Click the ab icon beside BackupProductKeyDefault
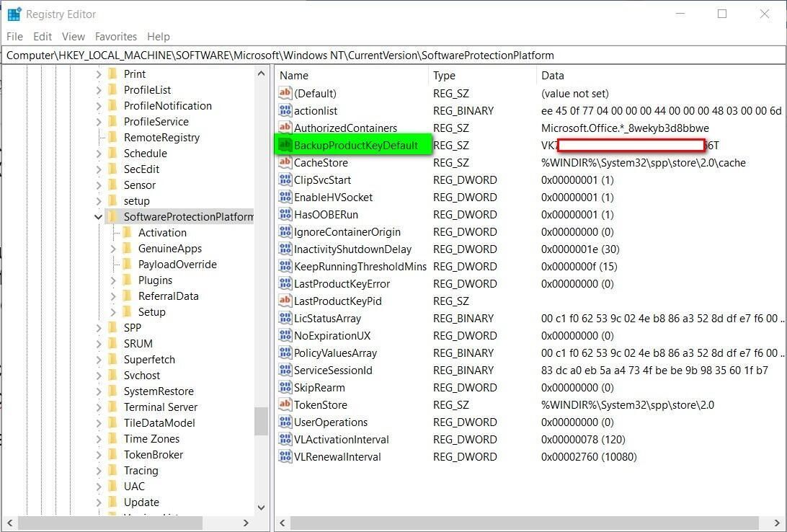 point(284,145)
